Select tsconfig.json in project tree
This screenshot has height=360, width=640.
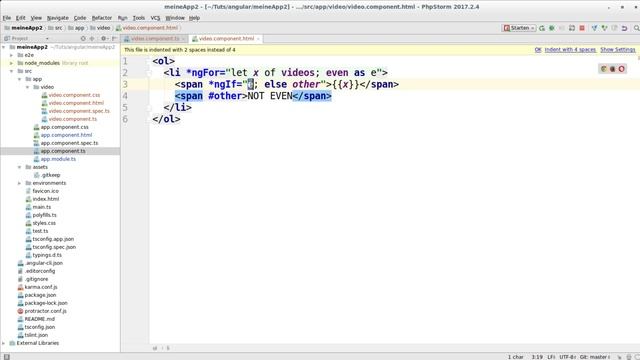tap(40, 327)
